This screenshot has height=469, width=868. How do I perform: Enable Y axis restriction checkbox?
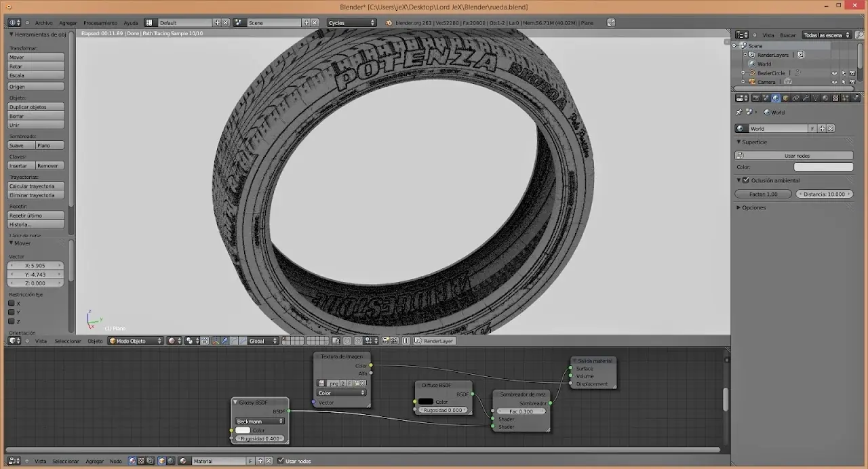11,312
